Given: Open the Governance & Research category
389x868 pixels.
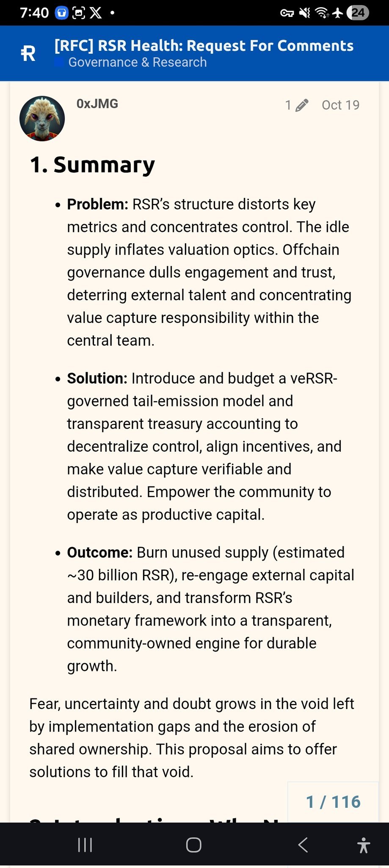Looking at the screenshot, I should [137, 62].
